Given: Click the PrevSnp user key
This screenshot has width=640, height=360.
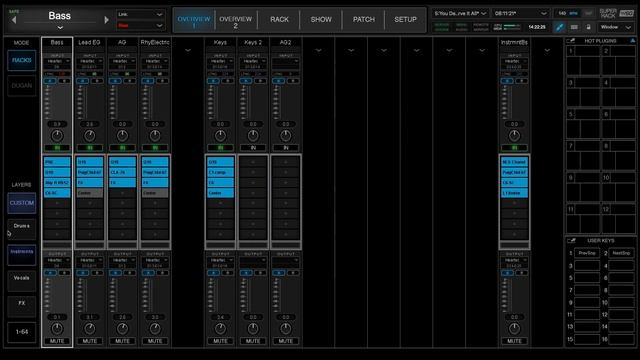Looking at the screenshot, I should tap(587, 253).
